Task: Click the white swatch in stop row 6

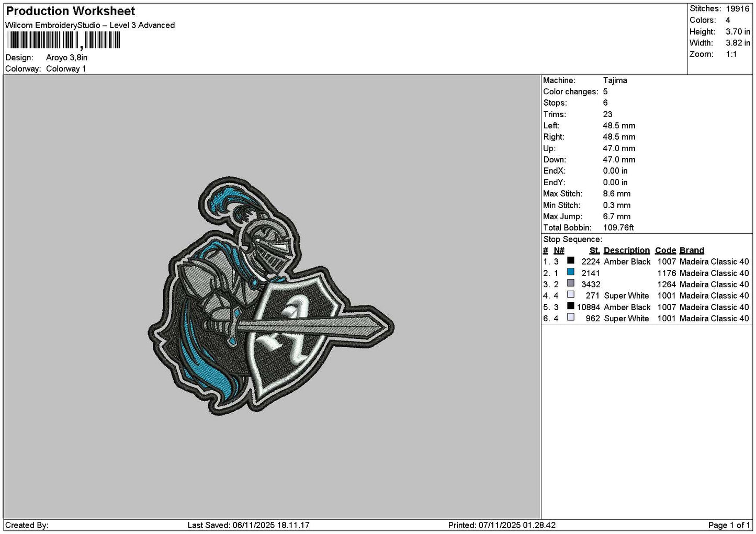Action: click(571, 317)
